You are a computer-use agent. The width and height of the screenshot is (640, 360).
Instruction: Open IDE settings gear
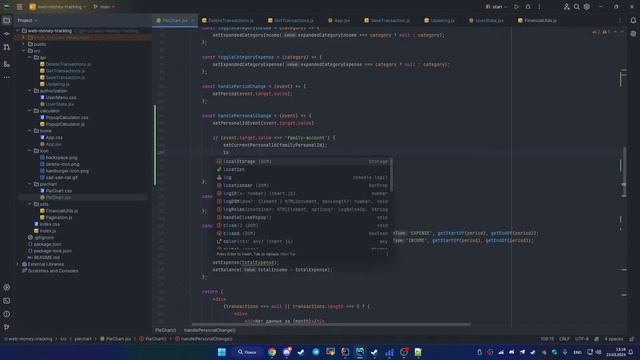pos(587,7)
